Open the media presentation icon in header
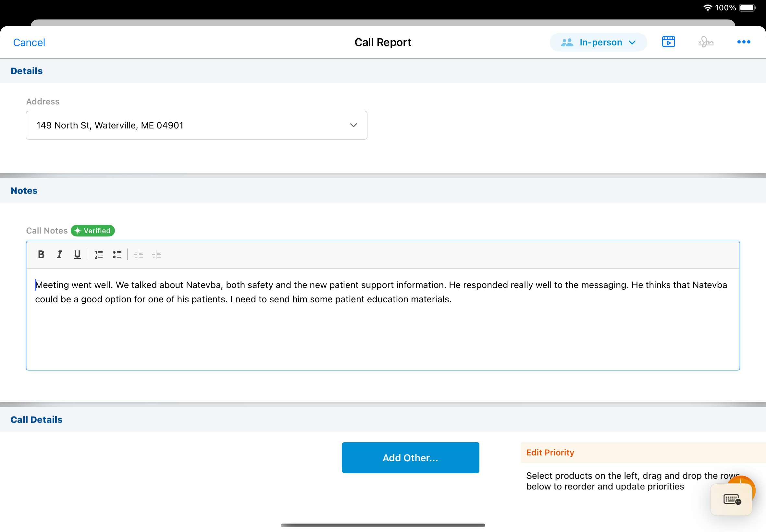 (668, 42)
